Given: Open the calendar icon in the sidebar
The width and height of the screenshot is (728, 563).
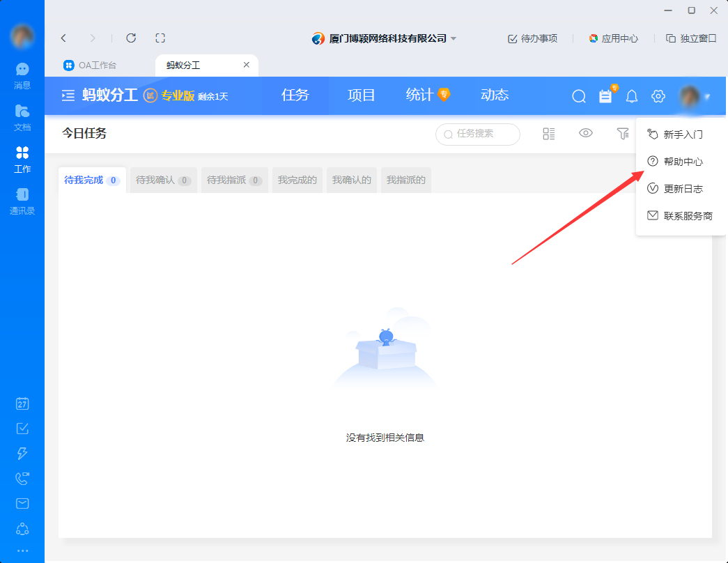Looking at the screenshot, I should coord(22,403).
